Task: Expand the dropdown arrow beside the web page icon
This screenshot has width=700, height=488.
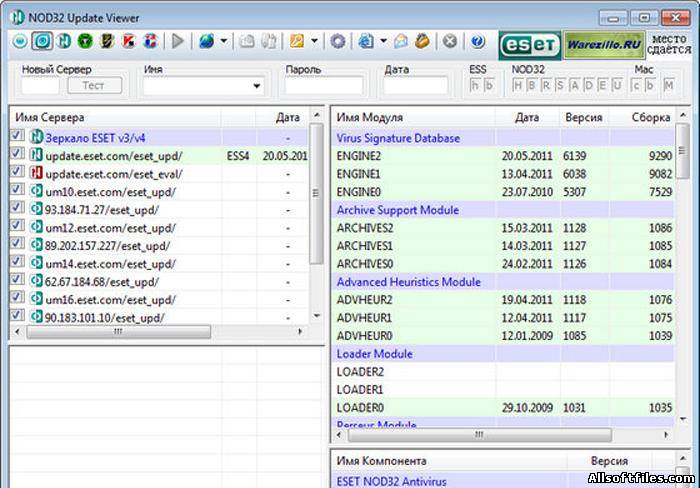Action: (x=383, y=41)
